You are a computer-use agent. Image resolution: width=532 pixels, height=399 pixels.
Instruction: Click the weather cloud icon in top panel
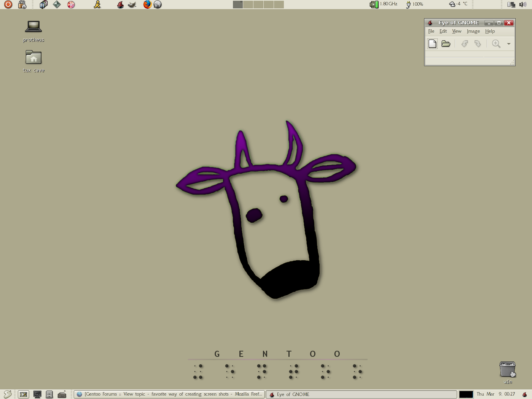point(452,4)
